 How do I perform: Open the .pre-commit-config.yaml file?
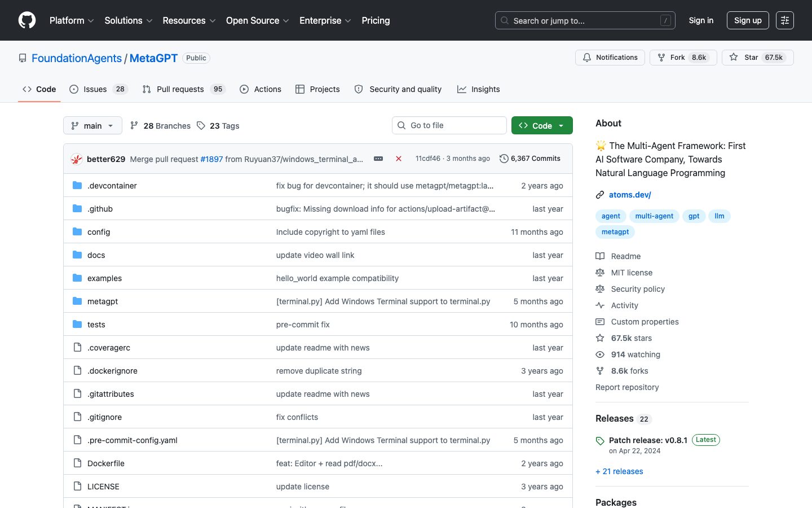click(133, 440)
